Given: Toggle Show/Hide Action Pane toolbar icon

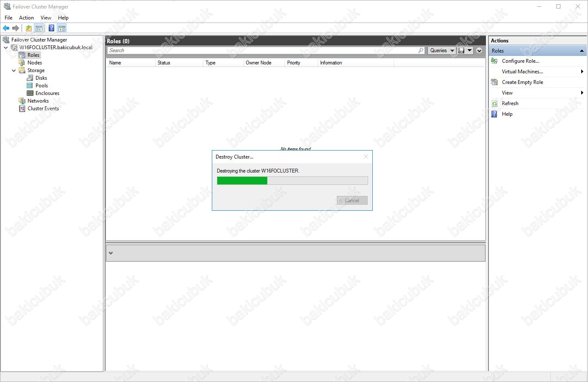Looking at the screenshot, I should [x=62, y=28].
